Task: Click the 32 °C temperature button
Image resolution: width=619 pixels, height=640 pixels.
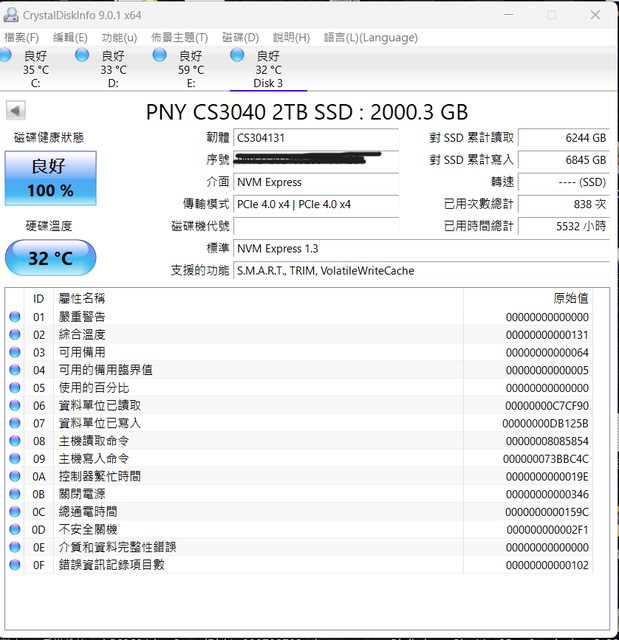Action: [x=50, y=258]
